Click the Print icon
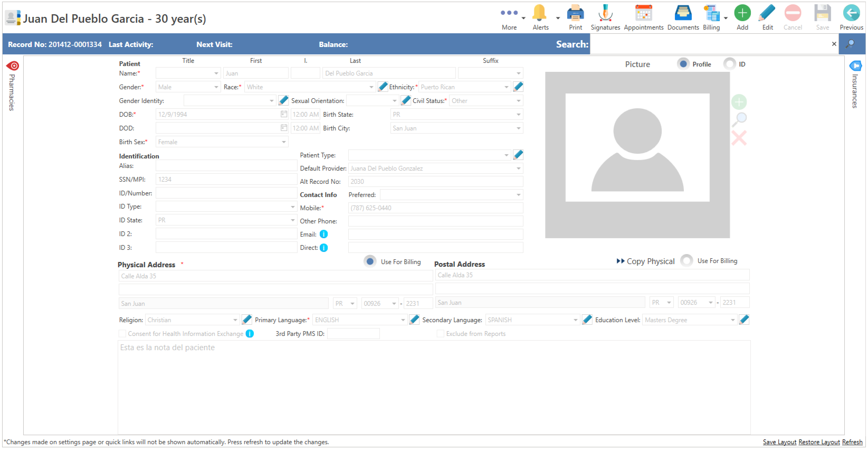The height and width of the screenshot is (450, 868). (575, 13)
